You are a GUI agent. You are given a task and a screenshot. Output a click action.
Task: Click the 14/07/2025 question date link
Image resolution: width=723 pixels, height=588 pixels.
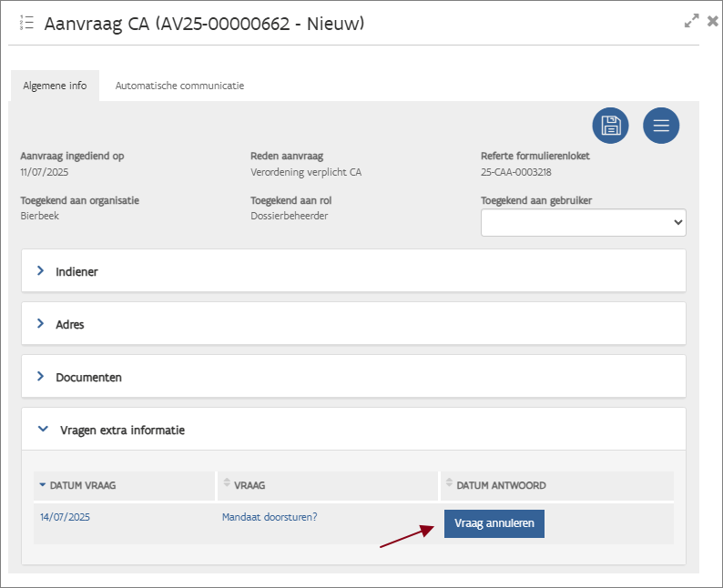coord(65,517)
